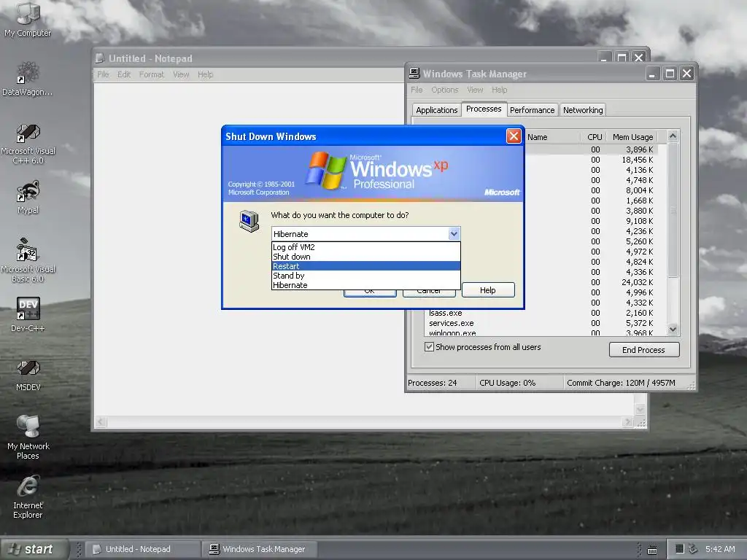Sort processes by CPU column
The width and height of the screenshot is (747, 560).
pos(594,137)
